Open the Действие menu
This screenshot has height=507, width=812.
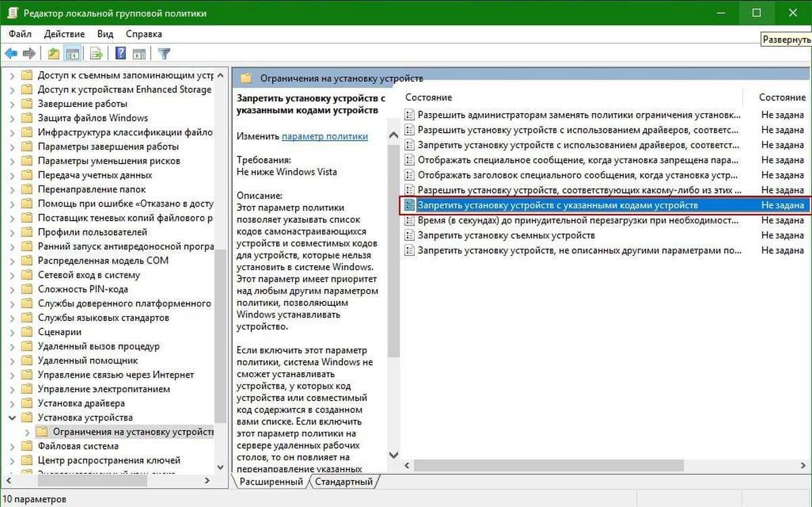pyautogui.click(x=64, y=33)
